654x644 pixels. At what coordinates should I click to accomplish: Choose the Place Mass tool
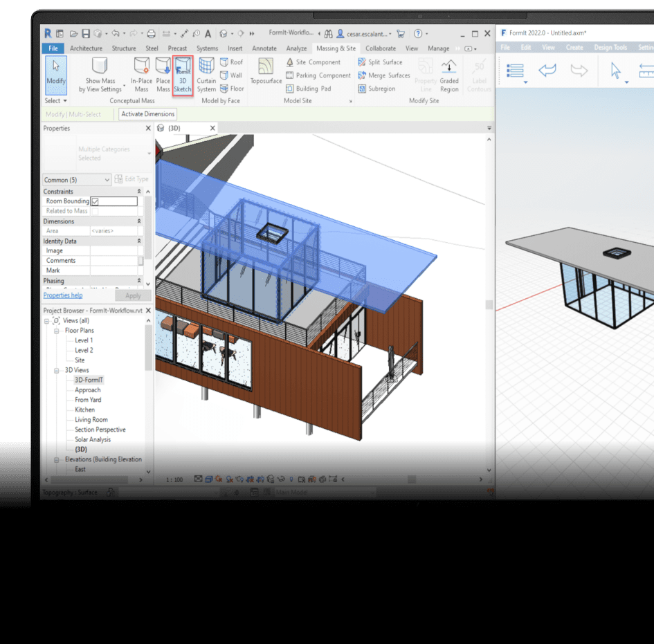[x=163, y=75]
